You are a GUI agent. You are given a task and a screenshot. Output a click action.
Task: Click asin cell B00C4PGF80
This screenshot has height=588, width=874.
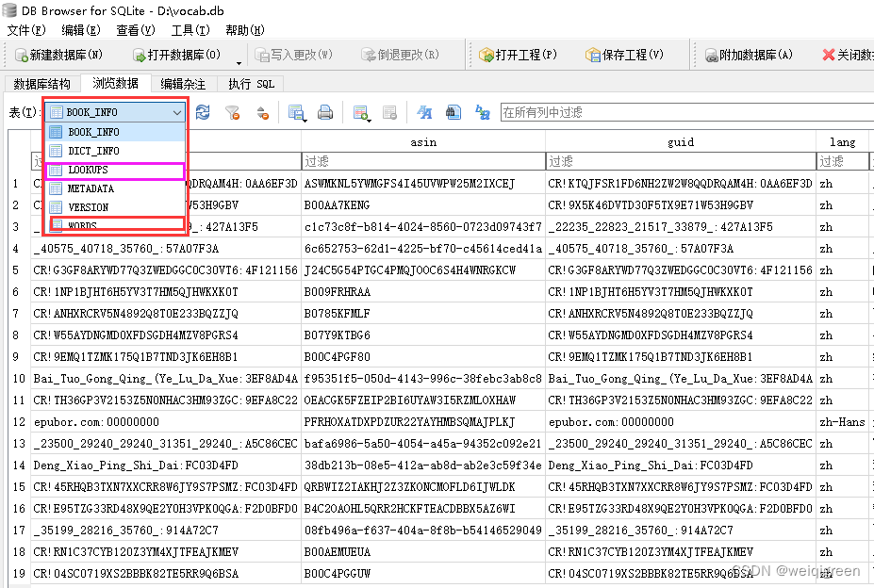point(423,357)
